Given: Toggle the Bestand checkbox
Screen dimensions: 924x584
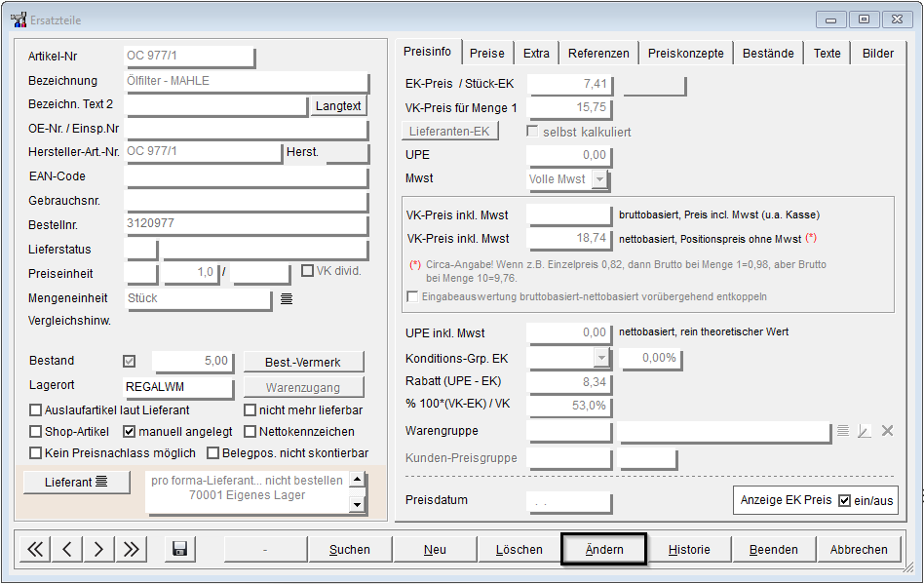Looking at the screenshot, I should pyautogui.click(x=129, y=361).
